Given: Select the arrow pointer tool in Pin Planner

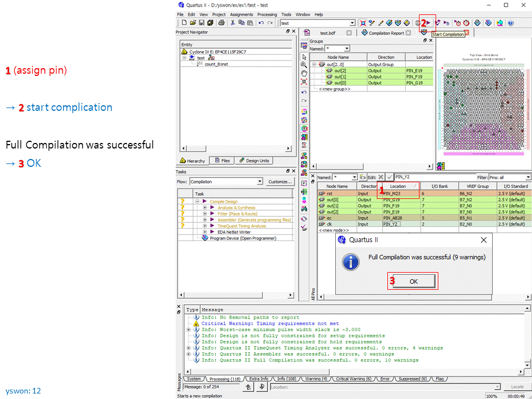Looking at the screenshot, I should (304, 57).
